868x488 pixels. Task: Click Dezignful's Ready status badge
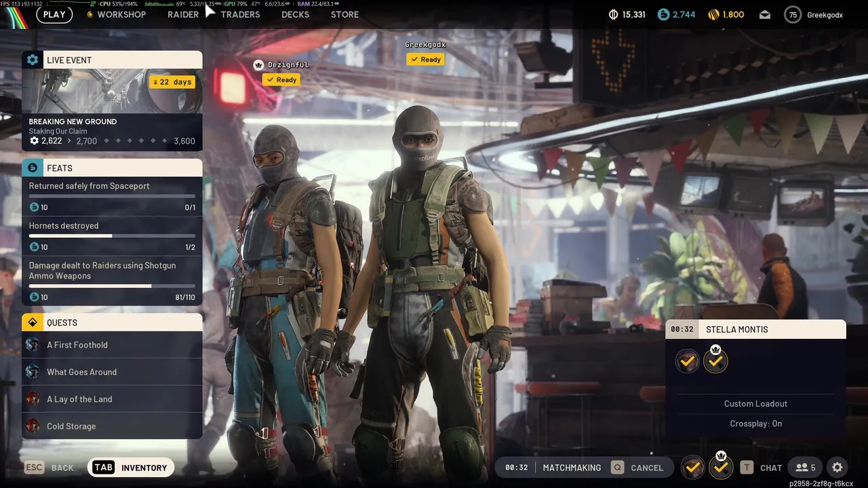tap(281, 80)
